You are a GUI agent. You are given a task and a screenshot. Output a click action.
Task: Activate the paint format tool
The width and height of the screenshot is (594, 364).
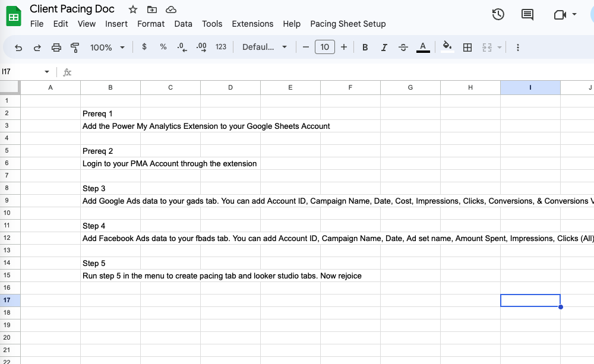(x=75, y=48)
